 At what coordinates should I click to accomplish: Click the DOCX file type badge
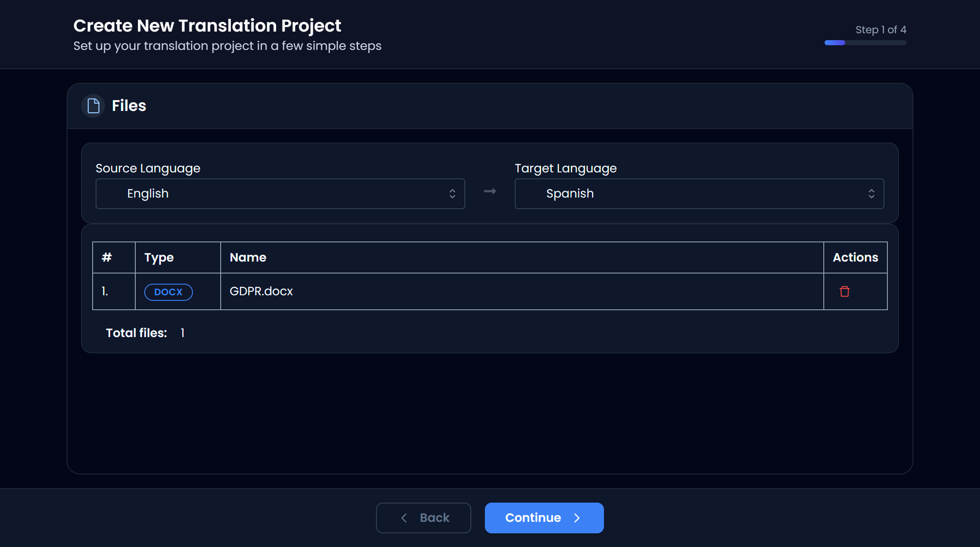click(168, 292)
